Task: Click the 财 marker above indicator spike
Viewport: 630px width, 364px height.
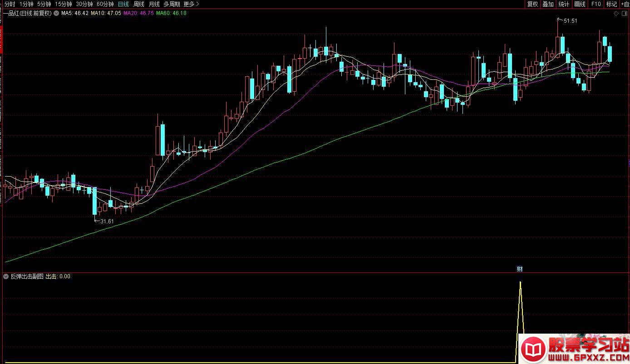Action: point(520,269)
